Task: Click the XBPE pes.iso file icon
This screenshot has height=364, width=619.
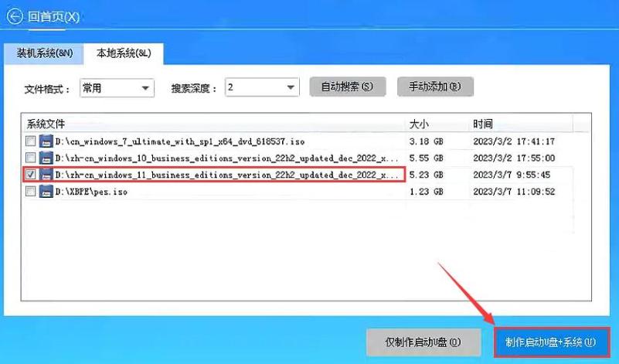Action: (46, 192)
